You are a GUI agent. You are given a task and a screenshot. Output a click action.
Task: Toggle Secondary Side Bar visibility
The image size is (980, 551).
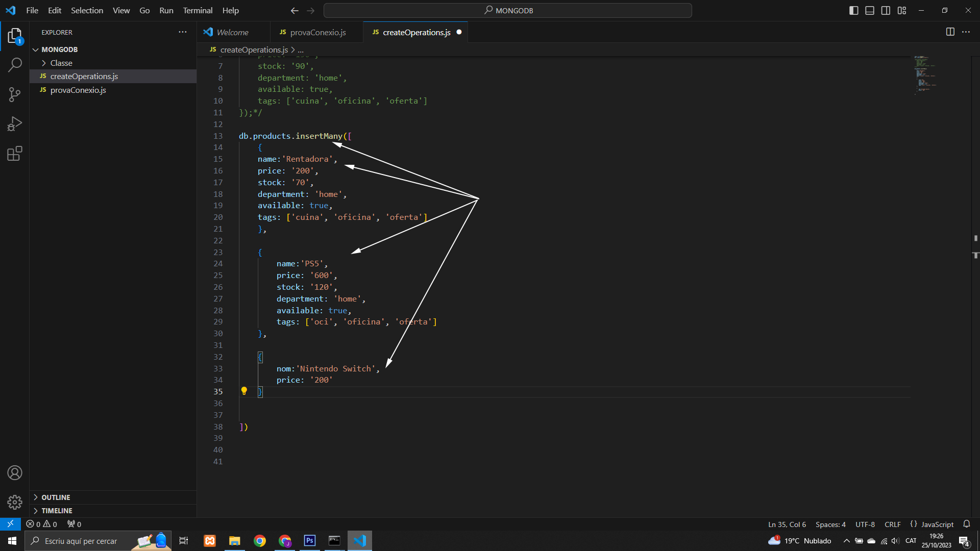coord(886,10)
